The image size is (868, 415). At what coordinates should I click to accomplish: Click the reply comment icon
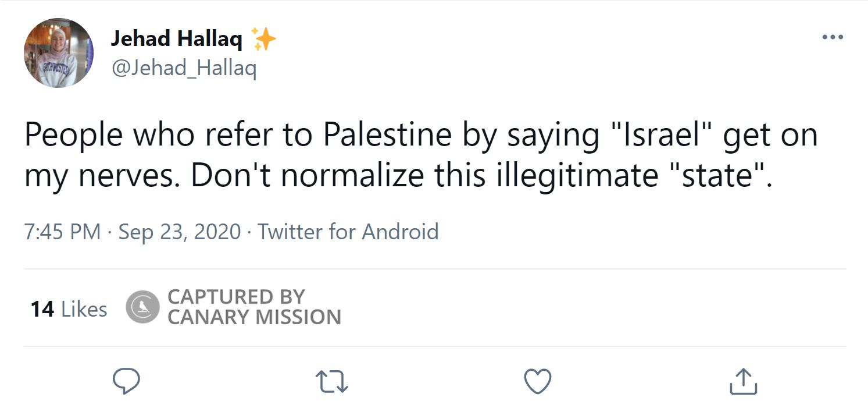(127, 381)
